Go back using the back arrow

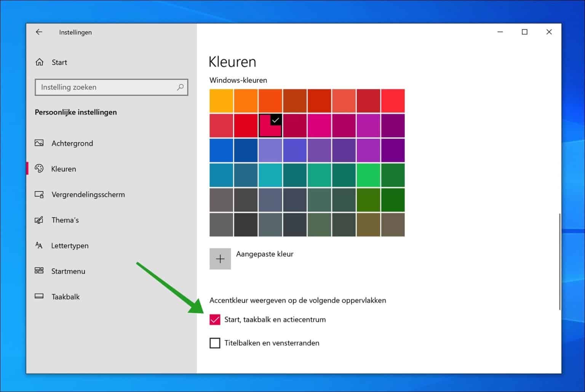click(39, 32)
